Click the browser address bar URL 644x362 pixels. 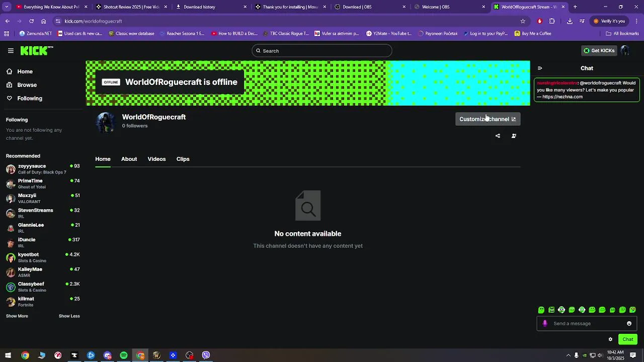pos(93,21)
